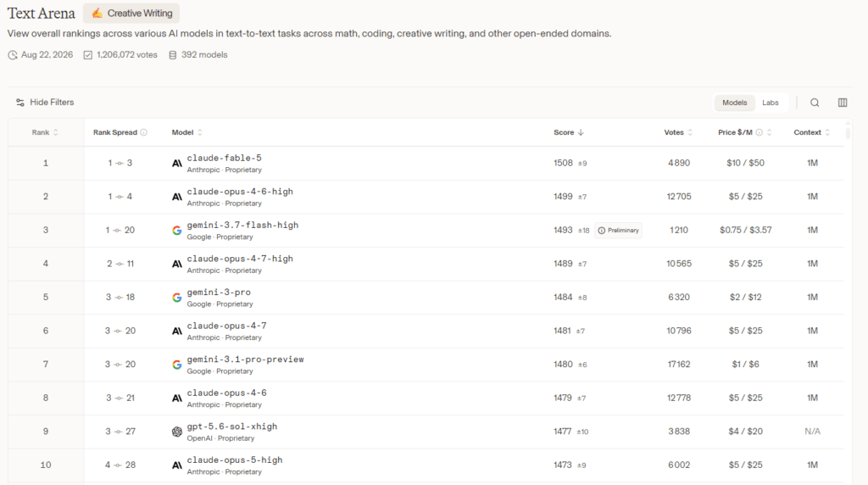This screenshot has height=485, width=868.
Task: Click the 17162 votes cell
Action: coord(679,365)
